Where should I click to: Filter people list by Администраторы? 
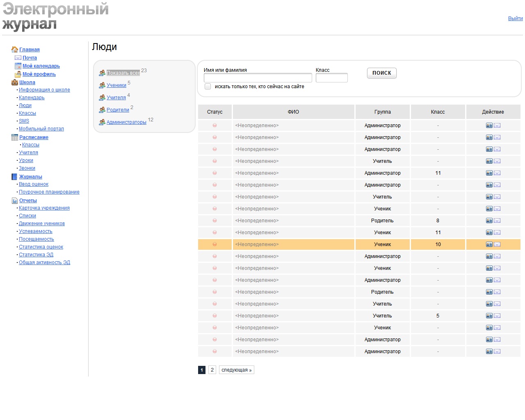click(x=126, y=122)
